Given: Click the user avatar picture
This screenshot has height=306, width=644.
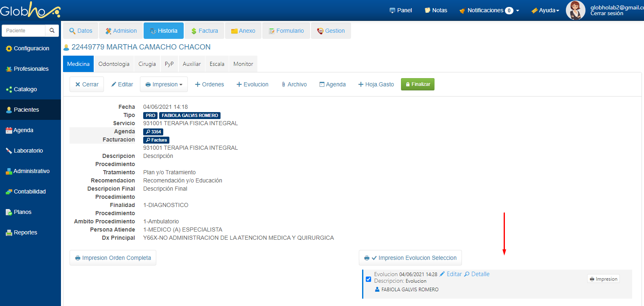Looking at the screenshot, I should [575, 10].
